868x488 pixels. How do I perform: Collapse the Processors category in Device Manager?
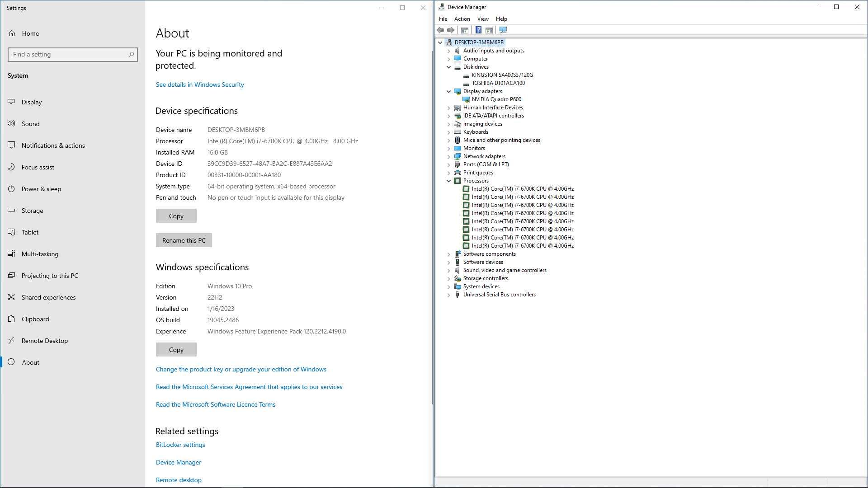point(449,181)
